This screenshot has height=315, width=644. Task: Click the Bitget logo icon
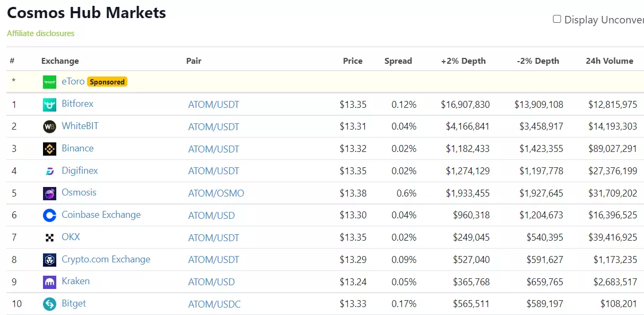point(49,304)
